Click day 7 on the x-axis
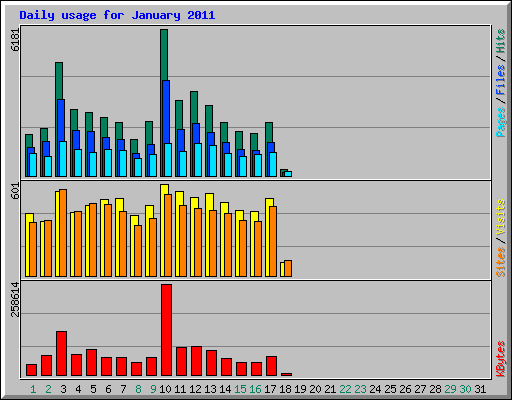The height and width of the screenshot is (400, 512). (123, 389)
